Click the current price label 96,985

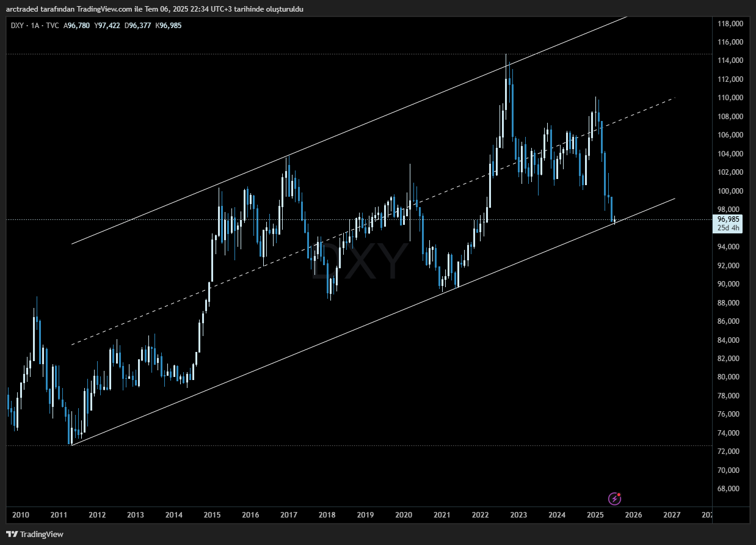point(729,219)
